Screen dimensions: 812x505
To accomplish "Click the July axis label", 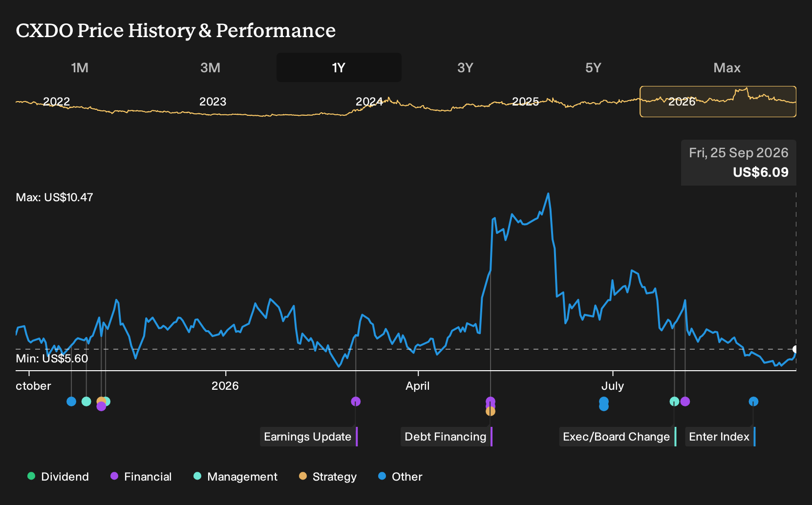I will coord(613,386).
